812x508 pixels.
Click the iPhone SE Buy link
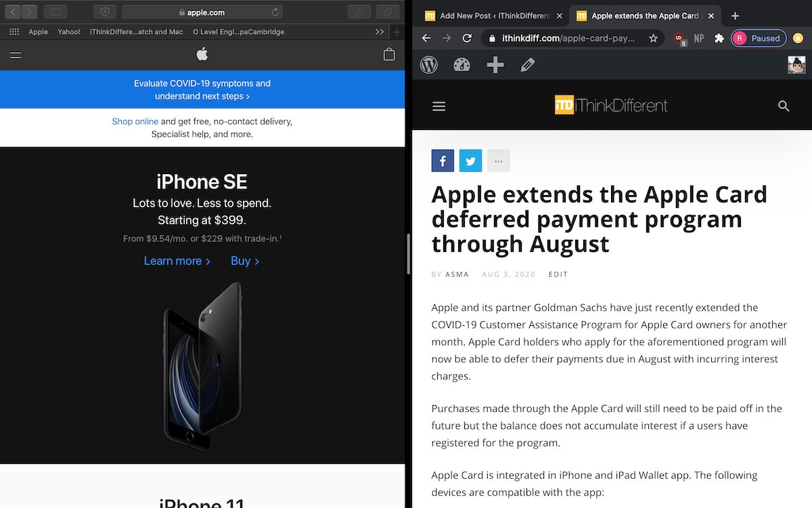click(244, 261)
